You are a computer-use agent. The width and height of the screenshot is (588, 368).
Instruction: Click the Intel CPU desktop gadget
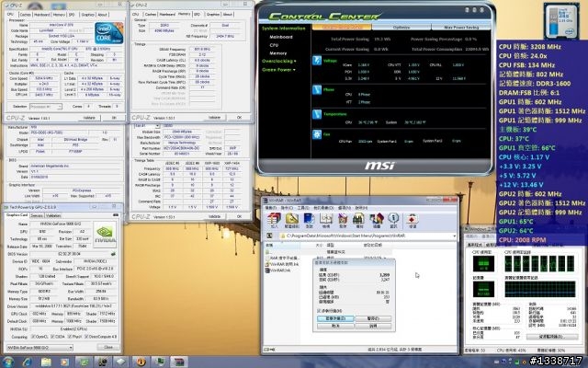(561, 22)
